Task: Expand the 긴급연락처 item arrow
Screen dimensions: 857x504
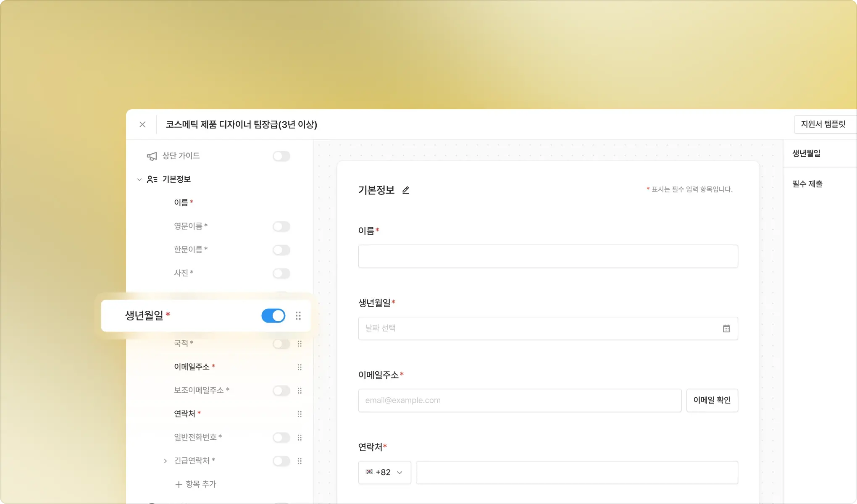Action: [x=165, y=461]
